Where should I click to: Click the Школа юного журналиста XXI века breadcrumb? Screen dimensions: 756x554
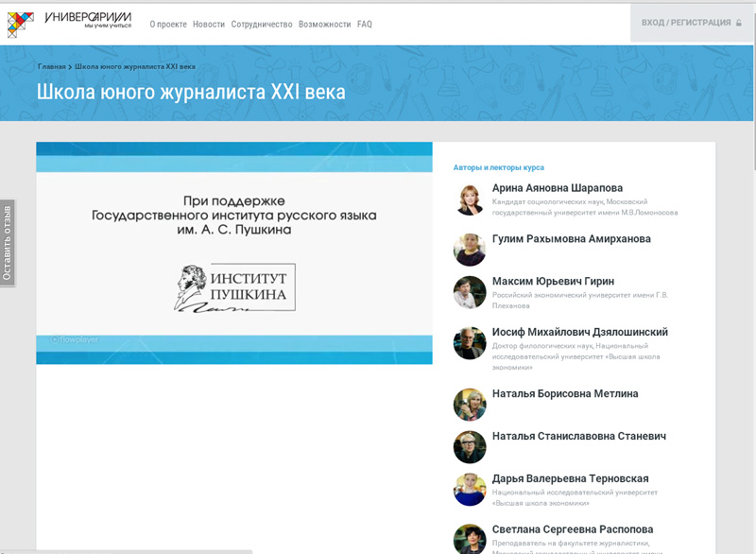click(135, 66)
